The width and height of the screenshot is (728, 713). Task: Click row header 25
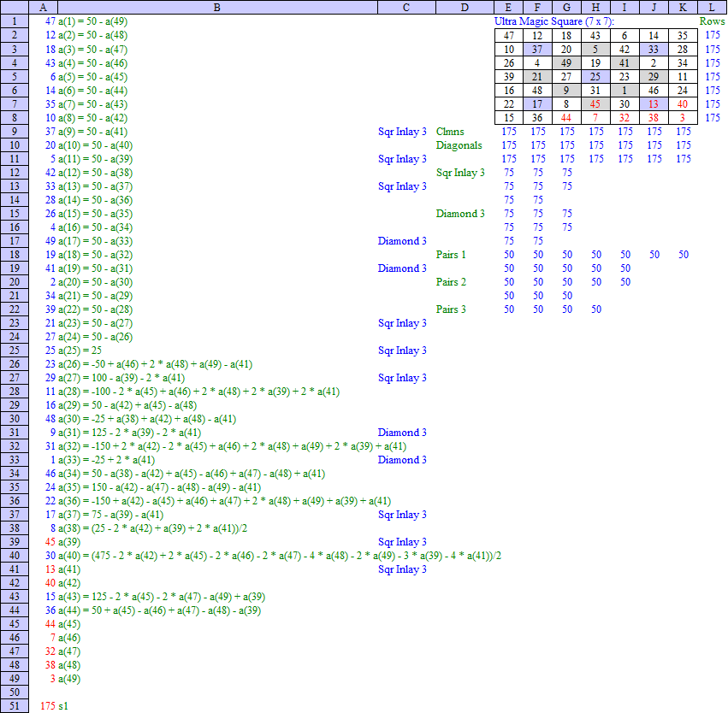click(x=15, y=351)
